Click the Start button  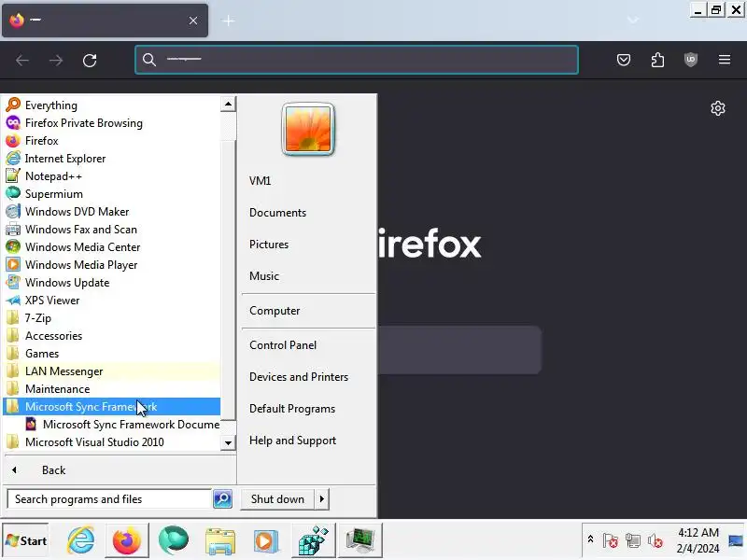pos(25,540)
